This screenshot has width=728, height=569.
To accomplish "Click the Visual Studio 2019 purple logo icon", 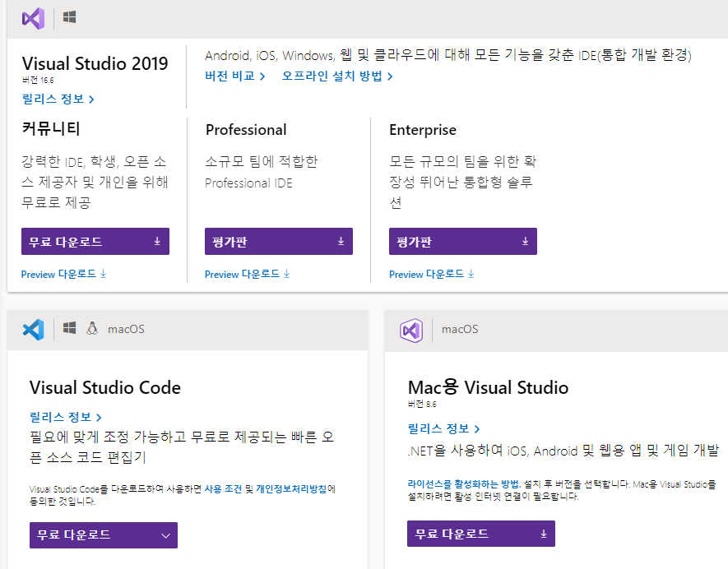I will pyautogui.click(x=34, y=19).
